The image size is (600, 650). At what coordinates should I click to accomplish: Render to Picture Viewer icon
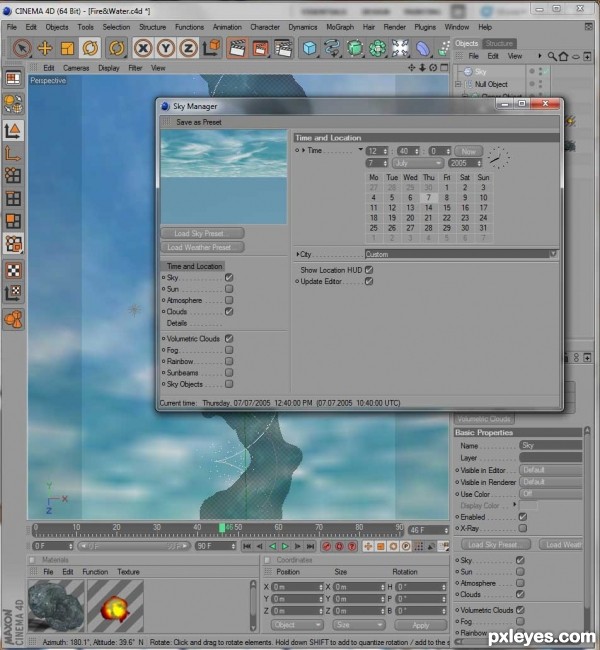260,48
